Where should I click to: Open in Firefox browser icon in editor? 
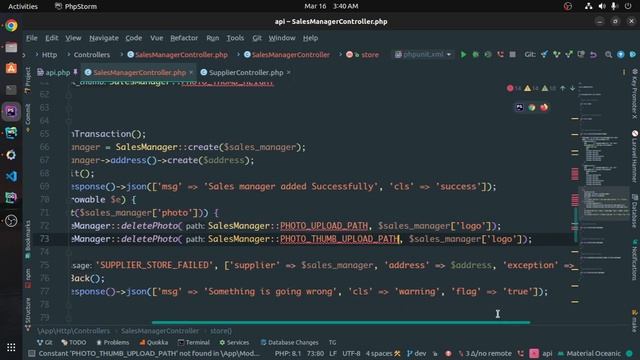coord(544,107)
